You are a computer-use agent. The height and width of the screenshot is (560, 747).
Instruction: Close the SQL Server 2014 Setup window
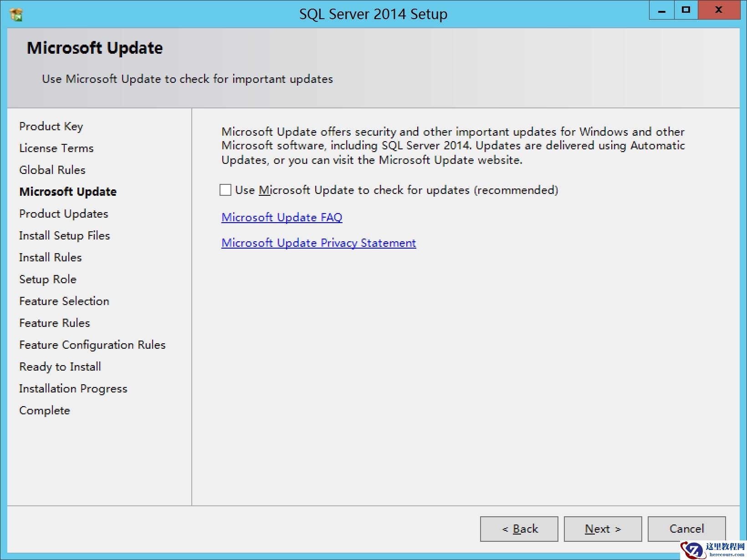click(x=719, y=10)
